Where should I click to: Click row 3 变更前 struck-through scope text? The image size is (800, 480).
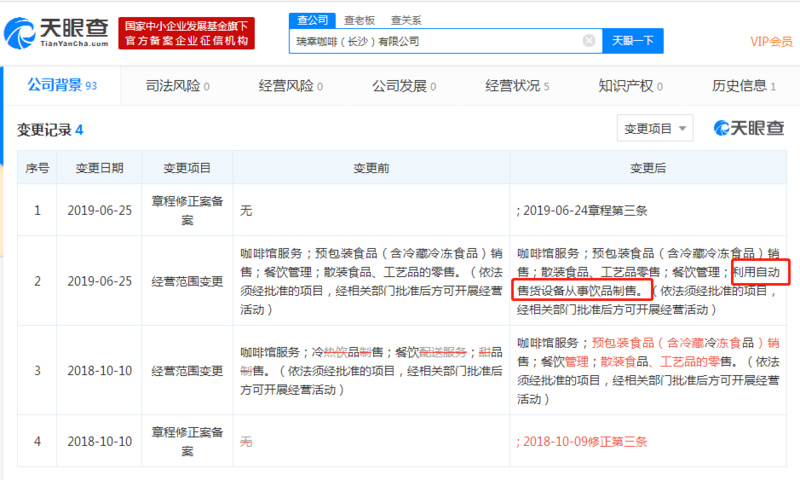click(x=371, y=370)
